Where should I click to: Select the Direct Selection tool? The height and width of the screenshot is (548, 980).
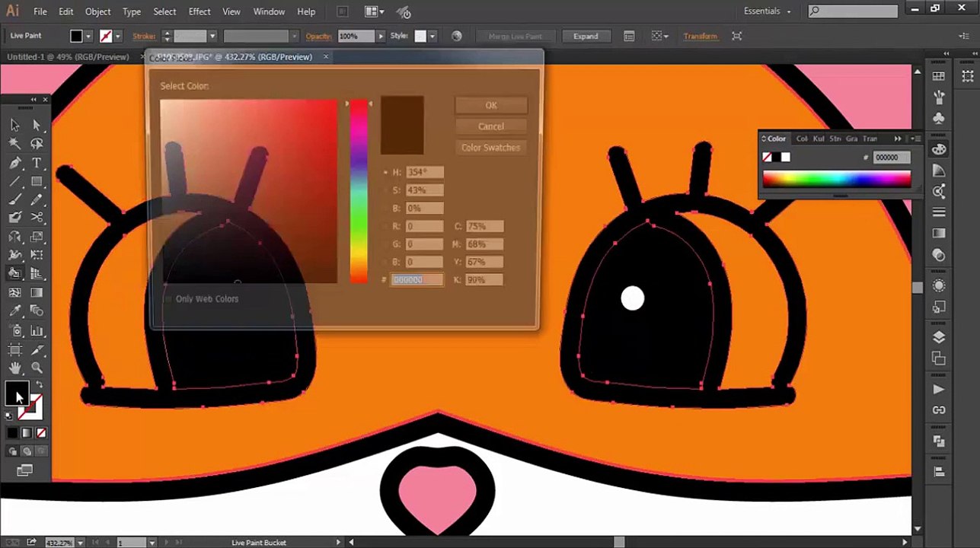point(37,126)
